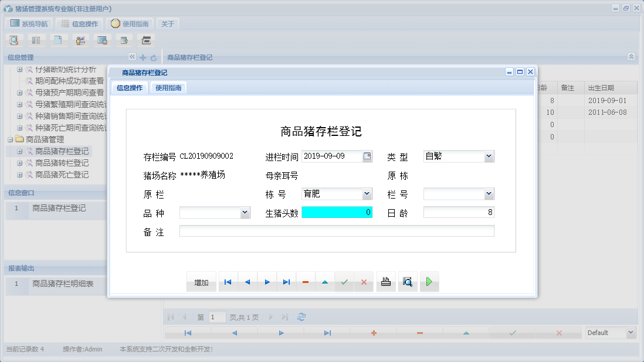644x362 pixels.
Task: Open the date picker for 进栏时间
Action: click(x=368, y=156)
